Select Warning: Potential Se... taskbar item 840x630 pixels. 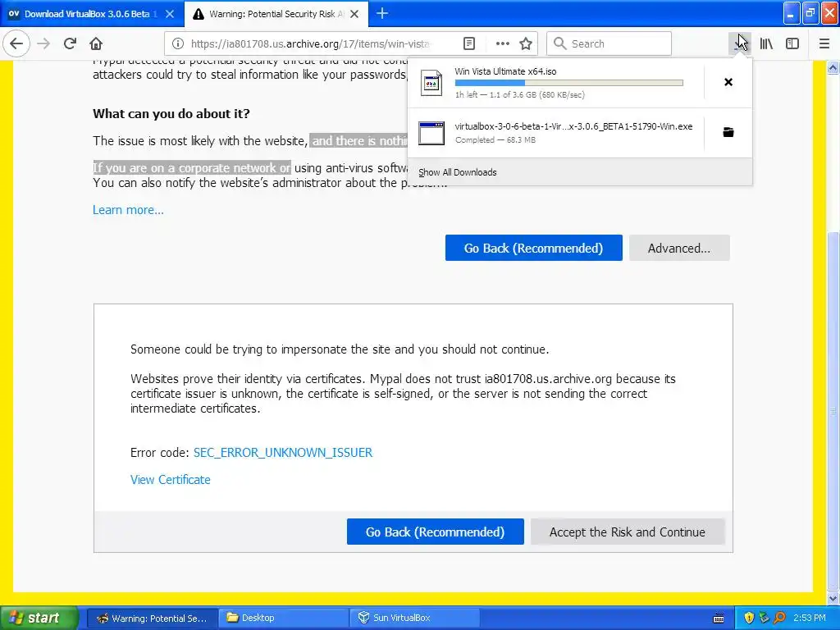coord(152,618)
